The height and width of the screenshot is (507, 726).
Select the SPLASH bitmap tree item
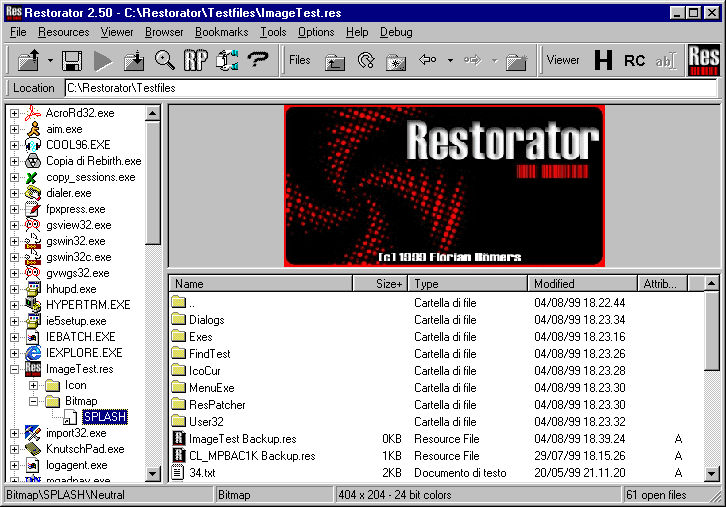tap(105, 417)
